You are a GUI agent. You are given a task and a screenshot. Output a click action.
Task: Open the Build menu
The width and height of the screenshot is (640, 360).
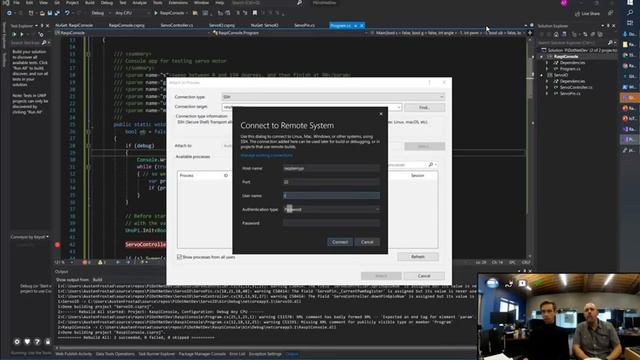(89, 2)
